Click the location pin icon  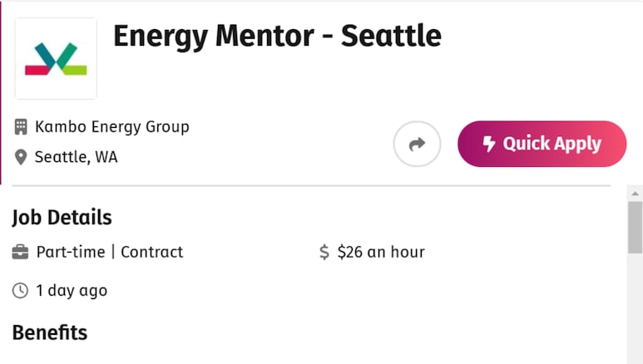21,157
